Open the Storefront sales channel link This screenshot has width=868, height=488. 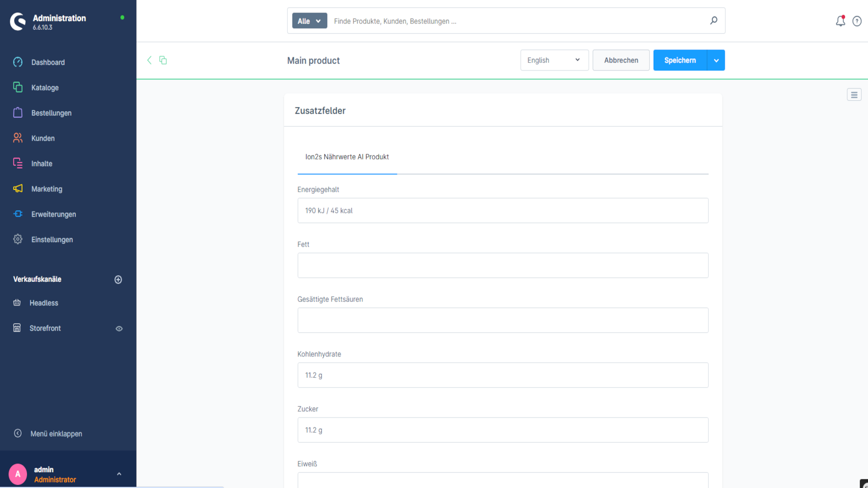click(x=45, y=328)
